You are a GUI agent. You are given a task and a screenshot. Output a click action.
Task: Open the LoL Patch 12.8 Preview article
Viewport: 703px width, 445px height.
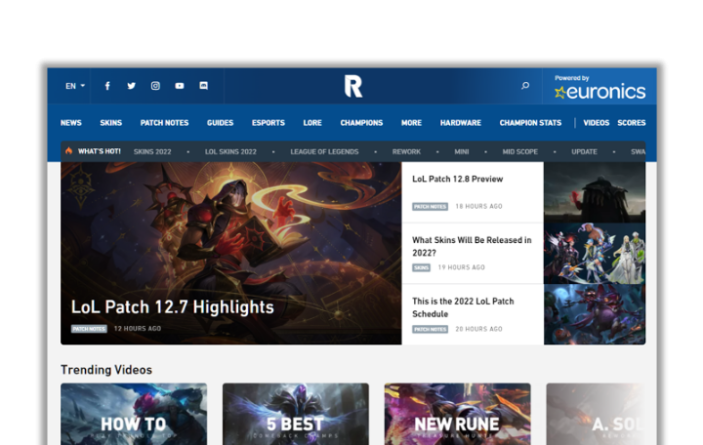[x=457, y=179]
